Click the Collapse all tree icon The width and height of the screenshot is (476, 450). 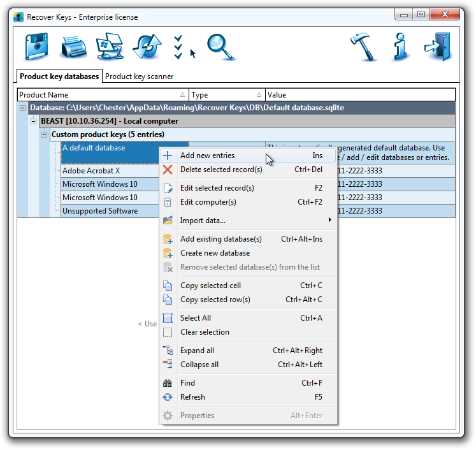point(168,364)
